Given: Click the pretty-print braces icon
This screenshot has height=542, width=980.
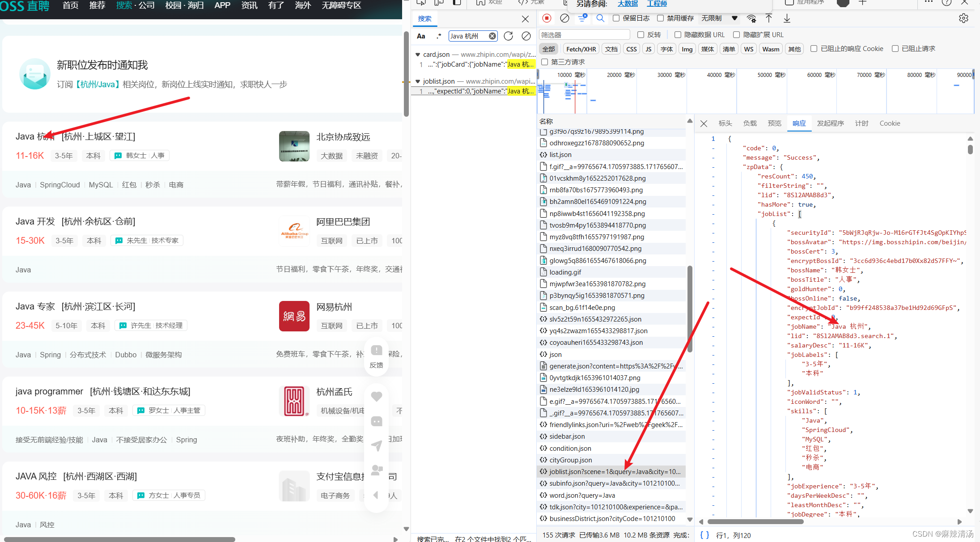Looking at the screenshot, I should 704,535.
